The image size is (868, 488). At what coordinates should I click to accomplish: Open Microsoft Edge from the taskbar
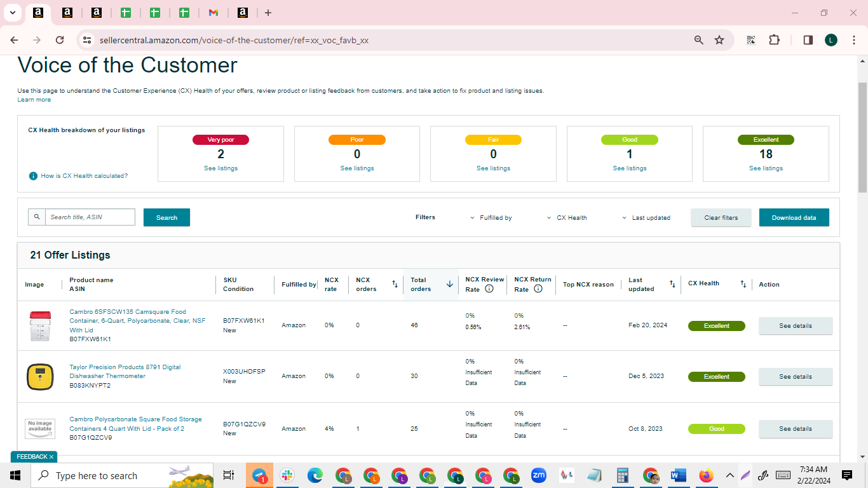click(x=315, y=475)
